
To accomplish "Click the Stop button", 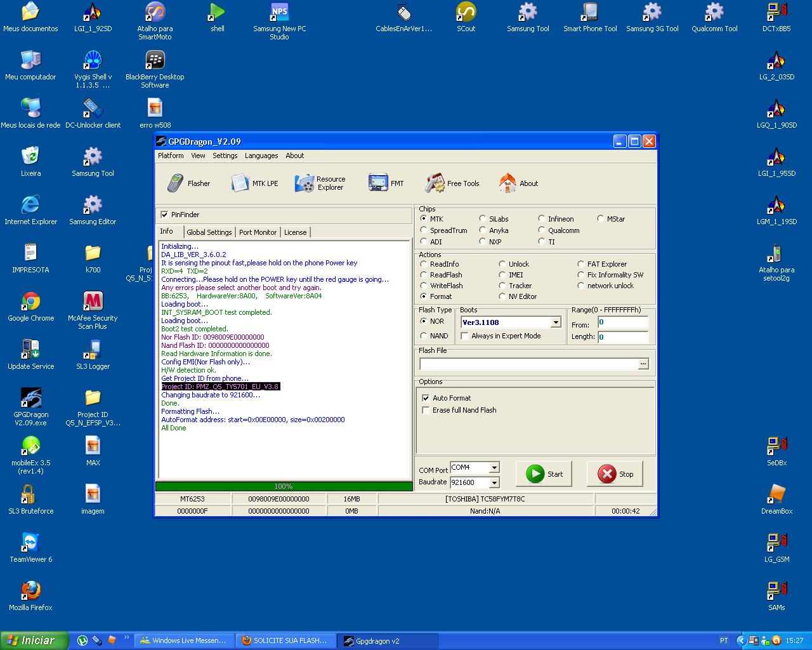I will [x=615, y=474].
